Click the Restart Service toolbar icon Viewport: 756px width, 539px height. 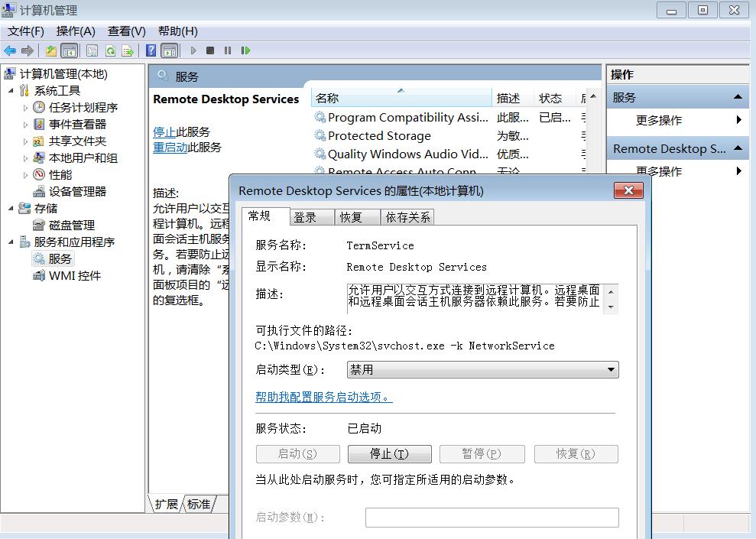(x=245, y=50)
